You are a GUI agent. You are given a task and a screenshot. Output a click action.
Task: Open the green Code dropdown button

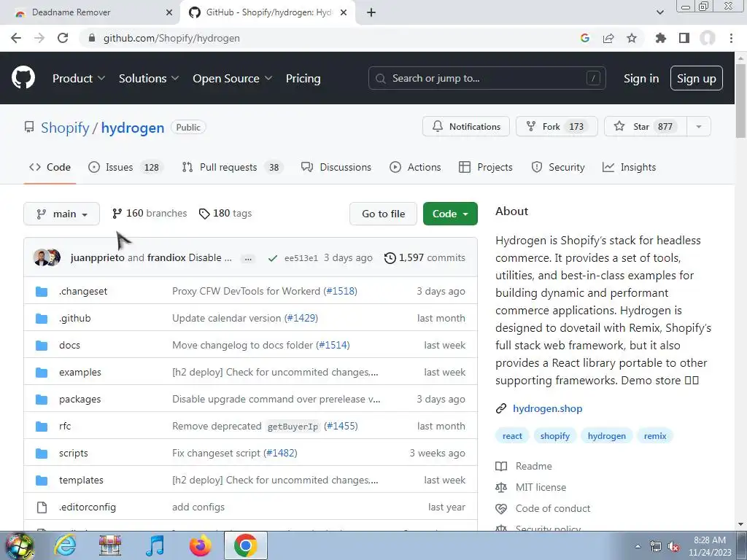coord(450,214)
